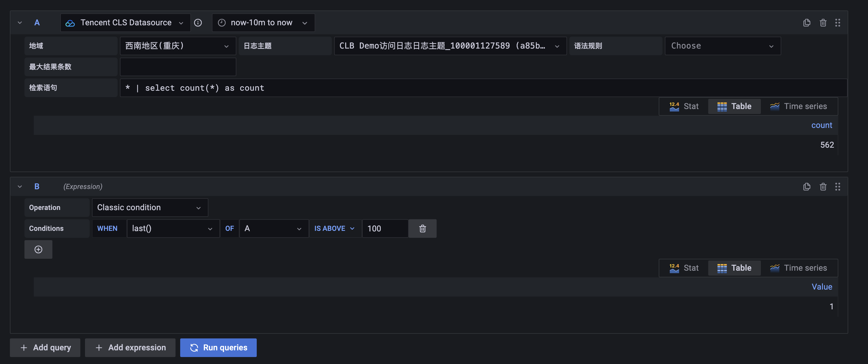Click the clock icon in the time range
The height and width of the screenshot is (364, 868).
point(222,23)
